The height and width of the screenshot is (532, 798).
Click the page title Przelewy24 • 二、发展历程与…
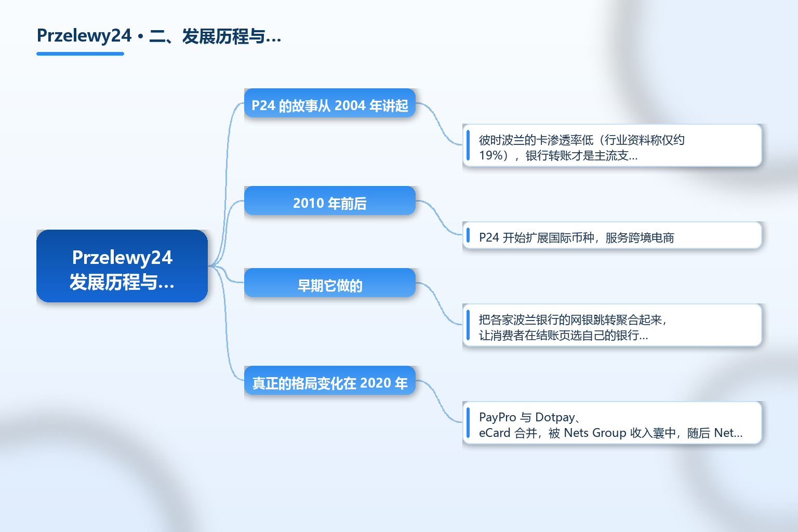pyautogui.click(x=159, y=36)
